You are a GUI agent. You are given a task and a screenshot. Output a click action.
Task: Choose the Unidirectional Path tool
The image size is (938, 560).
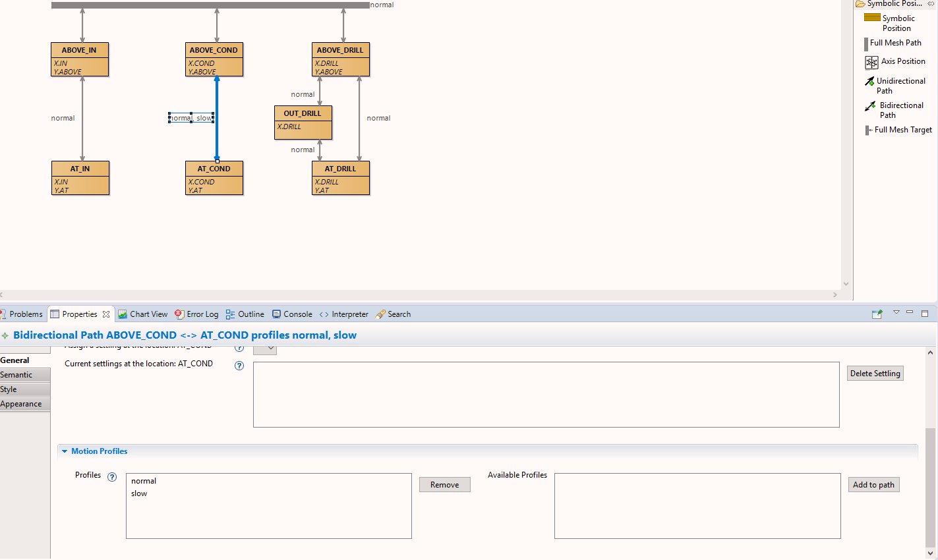(895, 86)
